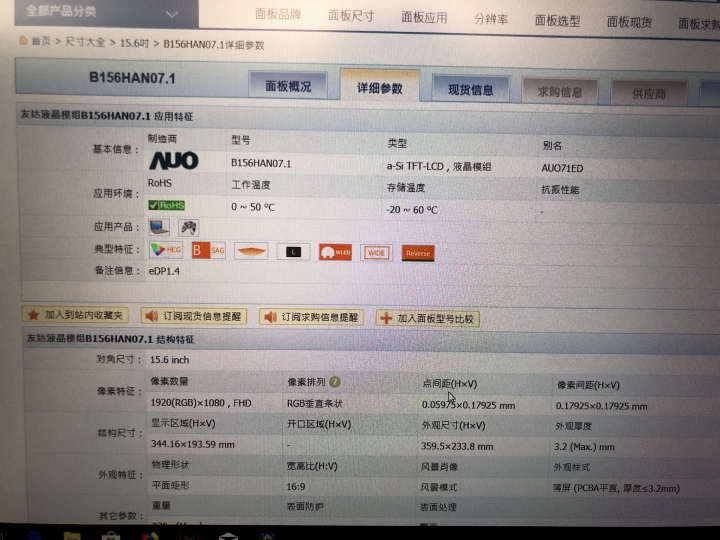
Task: Switch to the 现货信息 tab
Action: 470,90
